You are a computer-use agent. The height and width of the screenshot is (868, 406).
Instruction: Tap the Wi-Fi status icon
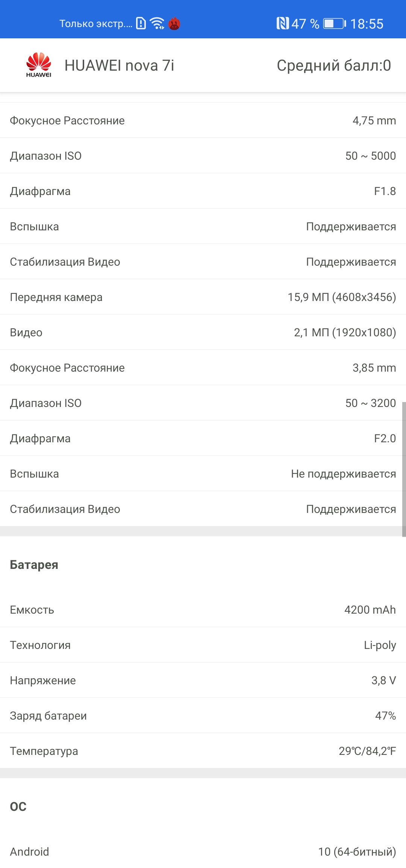157,23
